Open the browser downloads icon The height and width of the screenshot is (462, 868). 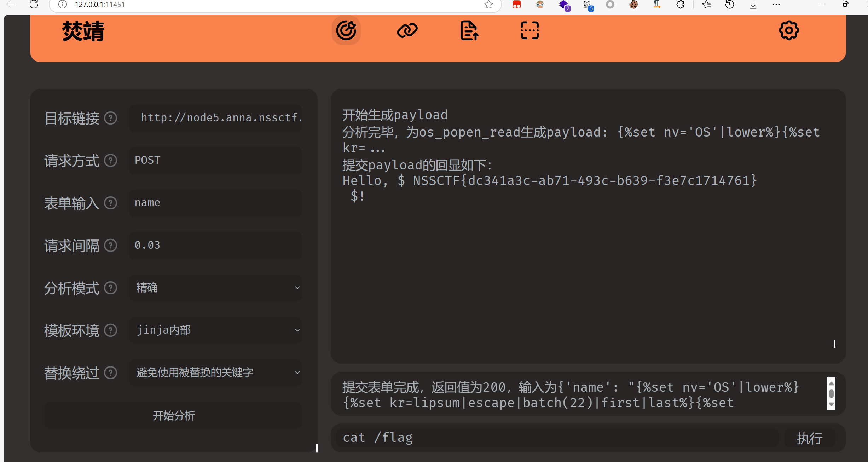pyautogui.click(x=753, y=5)
